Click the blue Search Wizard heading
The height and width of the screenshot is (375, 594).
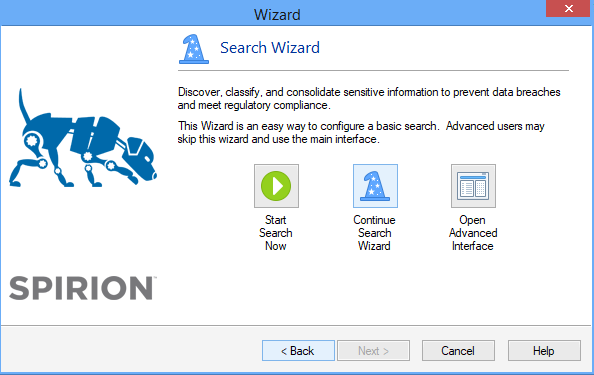270,48
